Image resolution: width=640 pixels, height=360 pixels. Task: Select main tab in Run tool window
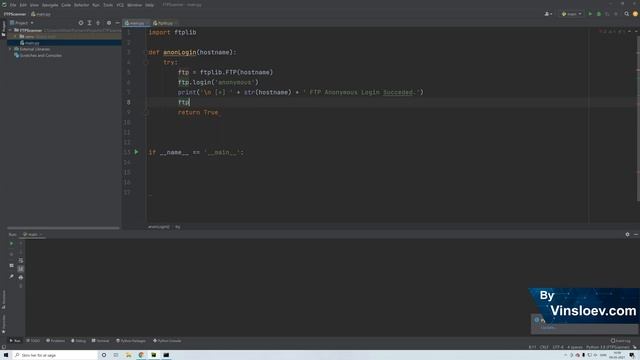pos(32,234)
